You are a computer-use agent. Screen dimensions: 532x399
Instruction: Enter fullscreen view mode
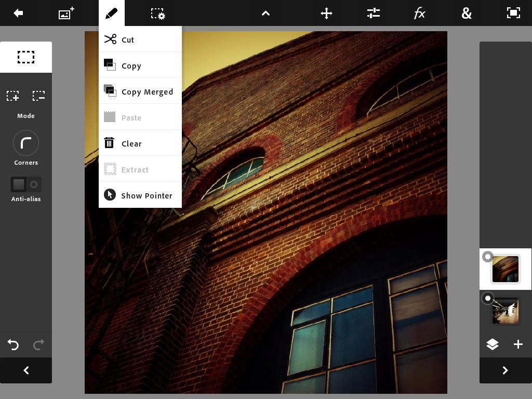coord(513,14)
